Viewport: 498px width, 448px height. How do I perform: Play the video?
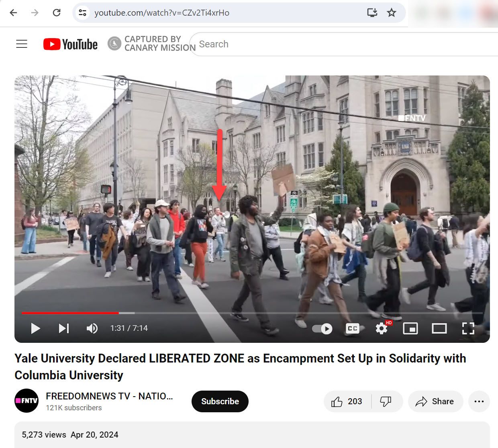click(35, 328)
